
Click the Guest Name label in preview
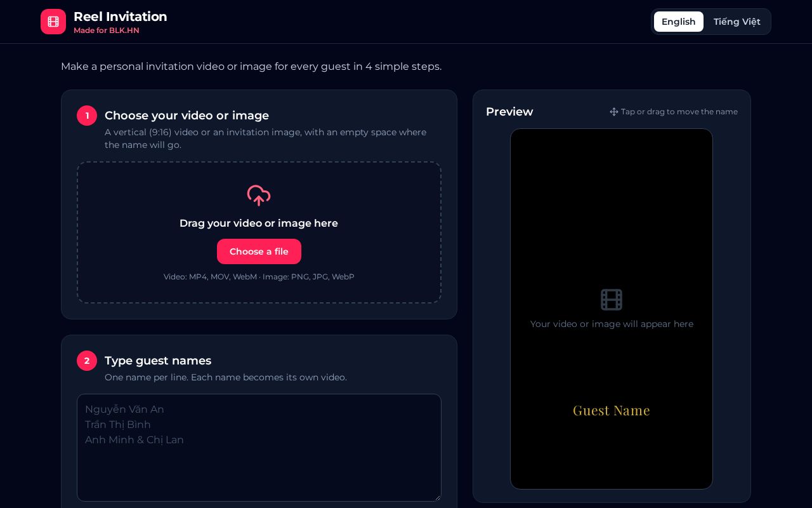pos(612,410)
